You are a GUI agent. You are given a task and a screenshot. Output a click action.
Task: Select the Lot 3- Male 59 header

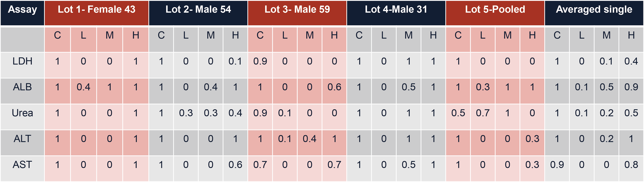[297, 10]
